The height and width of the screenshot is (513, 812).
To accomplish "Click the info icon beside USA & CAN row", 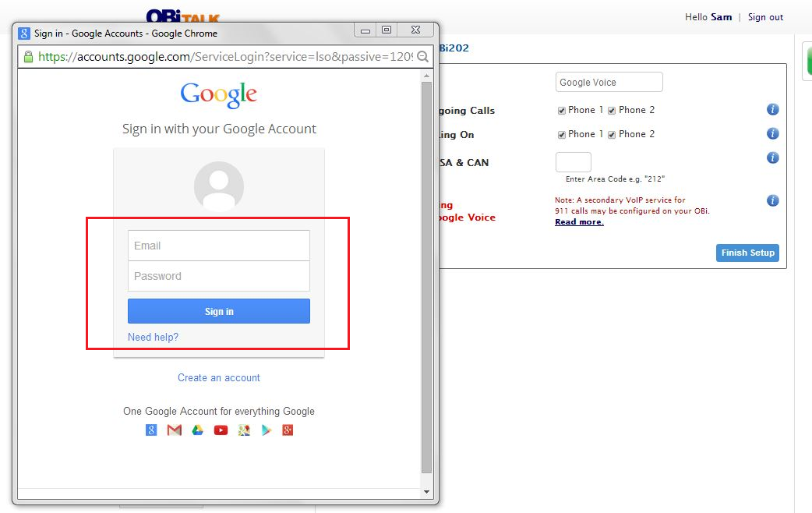I will (x=772, y=157).
